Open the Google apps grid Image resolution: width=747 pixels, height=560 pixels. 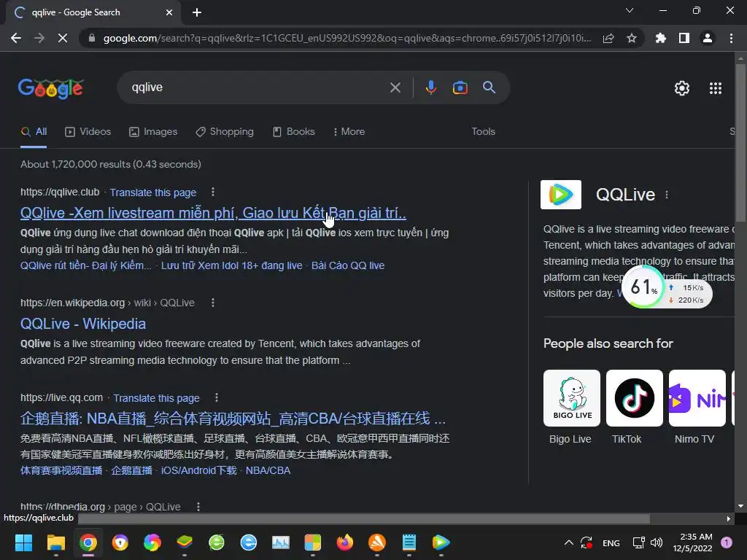click(x=716, y=88)
